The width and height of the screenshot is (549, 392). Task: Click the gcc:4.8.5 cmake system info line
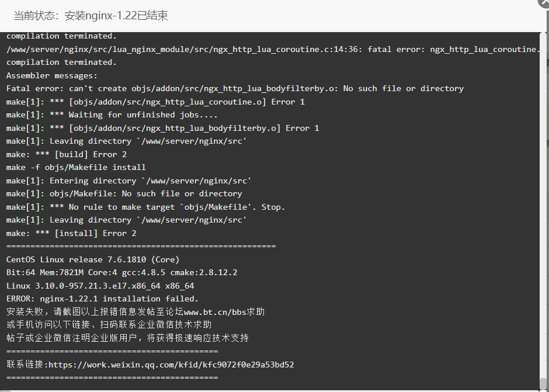(122, 273)
